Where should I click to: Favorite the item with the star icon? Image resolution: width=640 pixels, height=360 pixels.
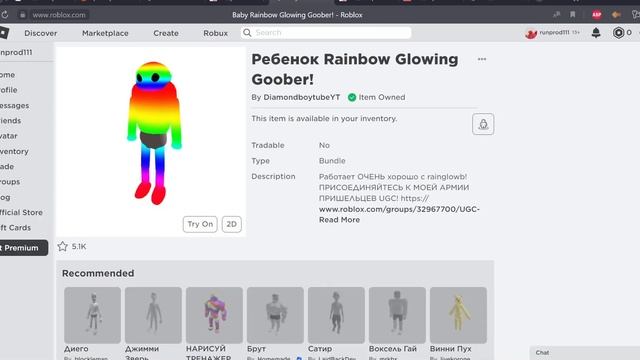[x=62, y=246]
